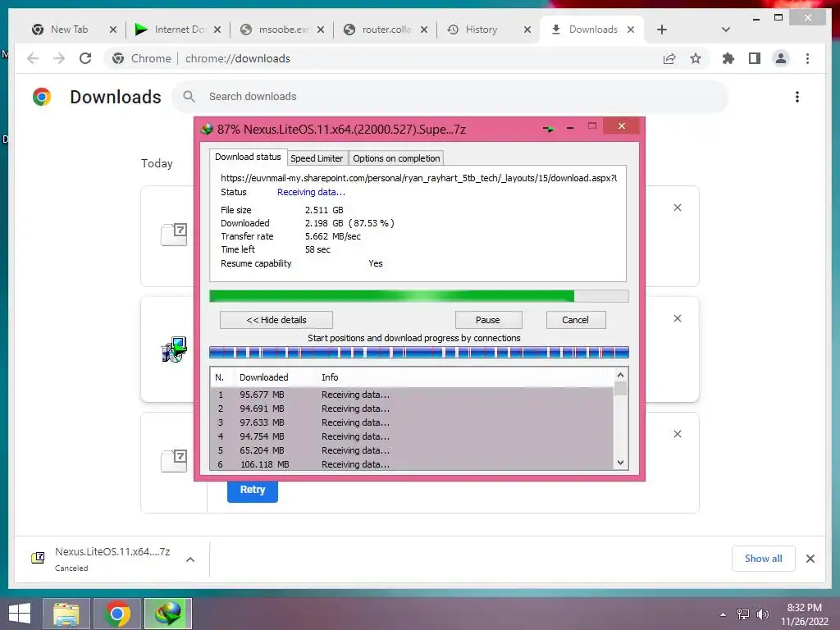Switch to the Download status tab in IDM
This screenshot has width=840, height=630.
(x=248, y=157)
